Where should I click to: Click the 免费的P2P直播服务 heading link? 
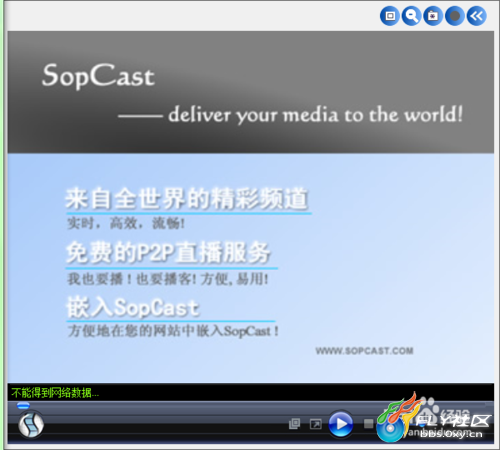click(168, 253)
